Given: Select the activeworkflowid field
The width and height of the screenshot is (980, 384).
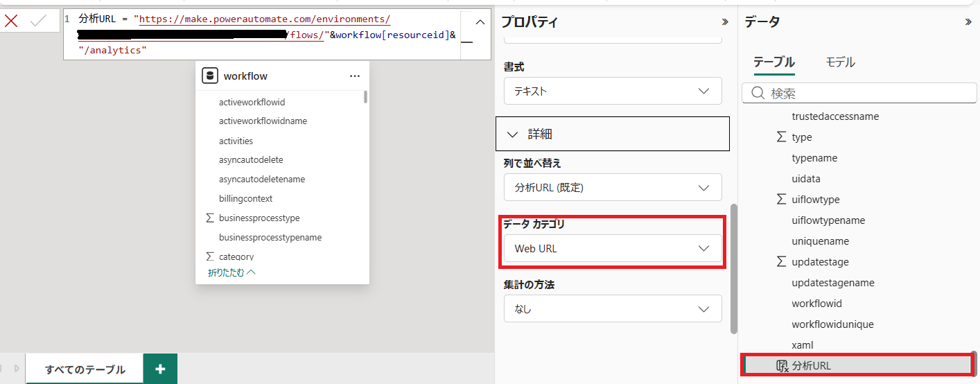Looking at the screenshot, I should click(252, 102).
